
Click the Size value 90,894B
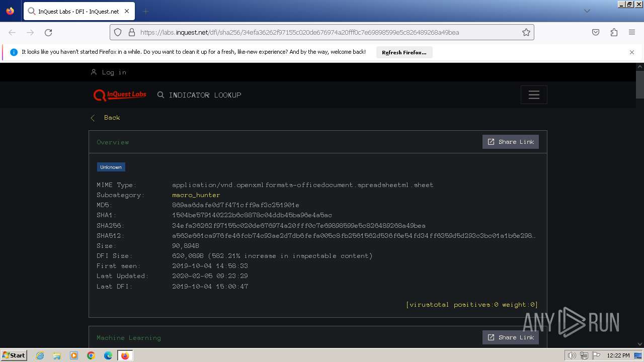pyautogui.click(x=186, y=246)
